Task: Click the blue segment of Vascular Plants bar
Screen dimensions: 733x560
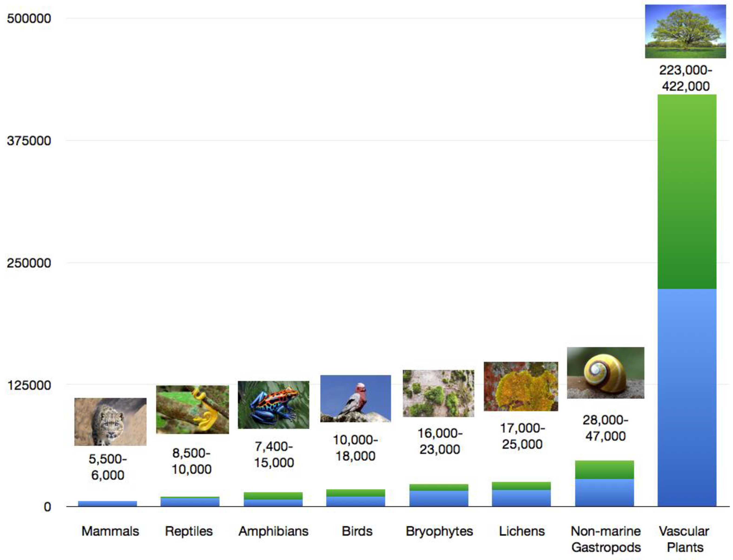Action: [687, 397]
